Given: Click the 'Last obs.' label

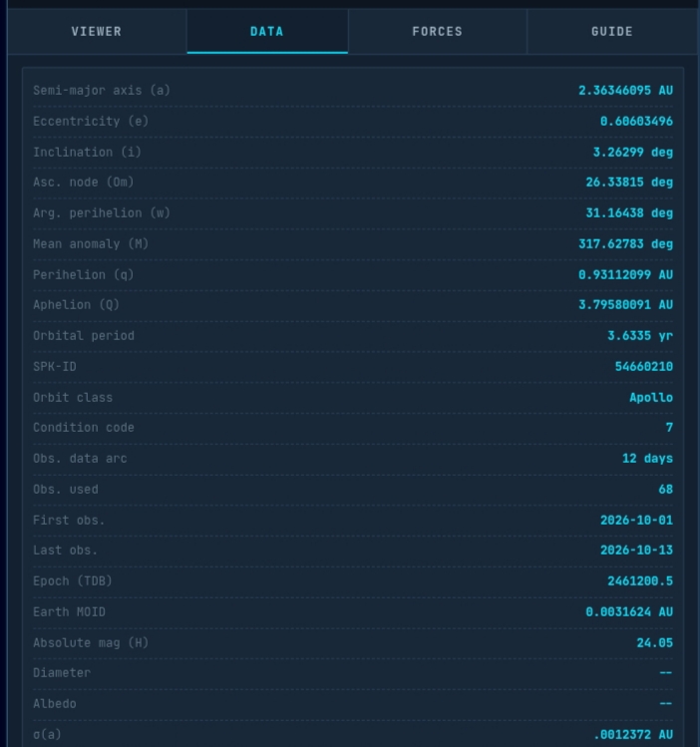Looking at the screenshot, I should (x=65, y=551).
